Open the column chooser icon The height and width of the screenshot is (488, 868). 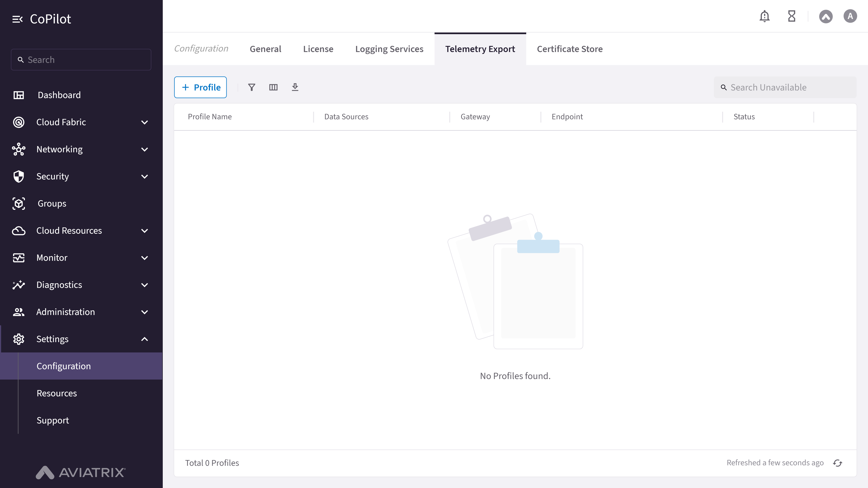tap(273, 87)
